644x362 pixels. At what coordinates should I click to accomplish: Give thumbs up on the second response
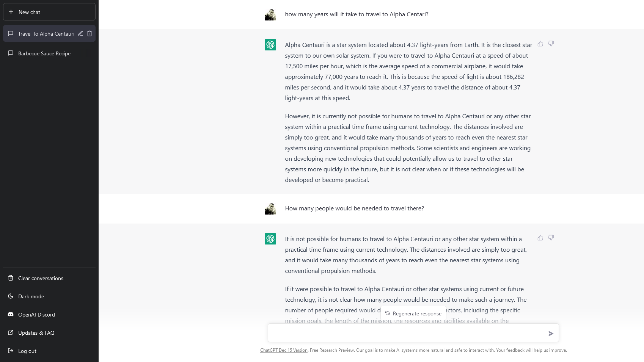tap(540, 238)
